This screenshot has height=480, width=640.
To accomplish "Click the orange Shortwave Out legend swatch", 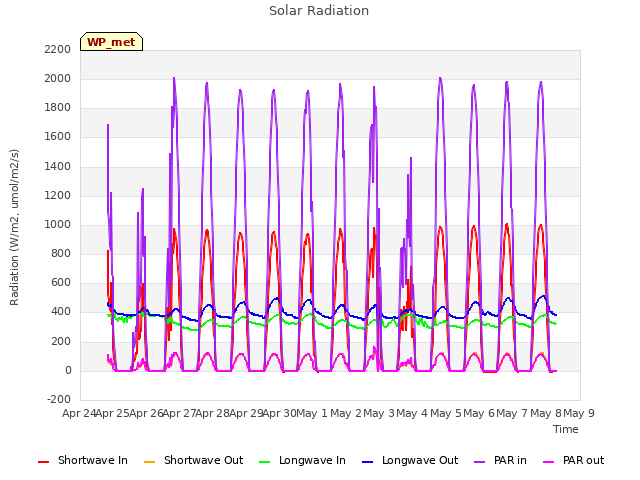I will [x=149, y=462].
